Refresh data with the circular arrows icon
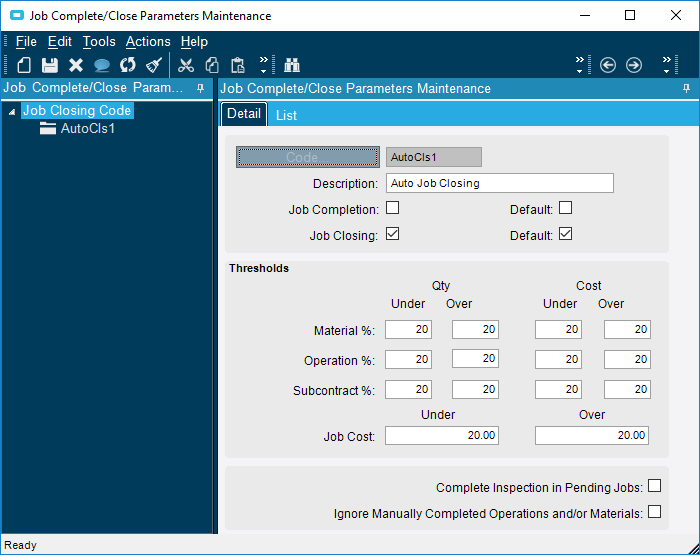 (128, 65)
